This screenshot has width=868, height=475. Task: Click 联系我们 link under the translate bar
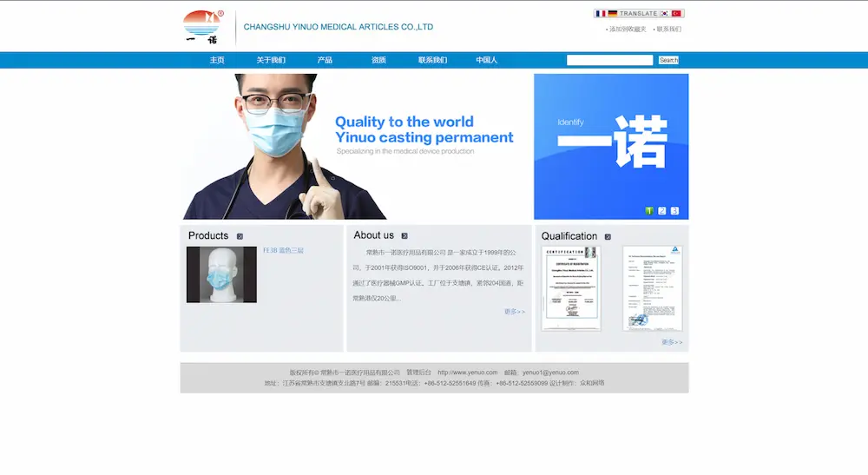click(668, 30)
